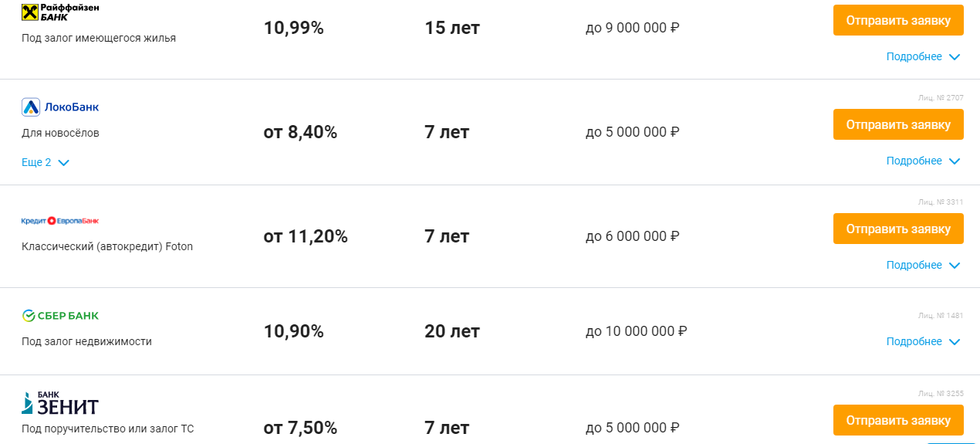
Task: Click LocoBank's 'от 8,40%' rate
Action: click(x=300, y=132)
